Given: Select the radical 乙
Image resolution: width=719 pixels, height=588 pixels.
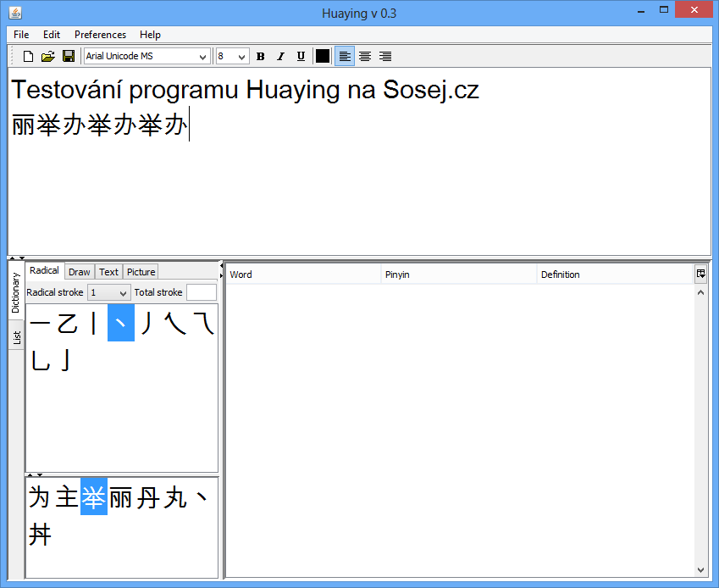Looking at the screenshot, I should 67,324.
